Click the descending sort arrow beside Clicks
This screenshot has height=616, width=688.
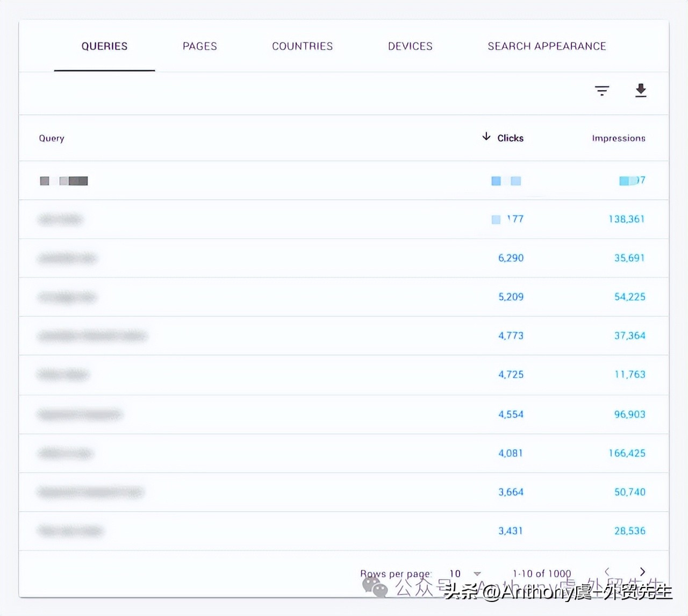(485, 137)
